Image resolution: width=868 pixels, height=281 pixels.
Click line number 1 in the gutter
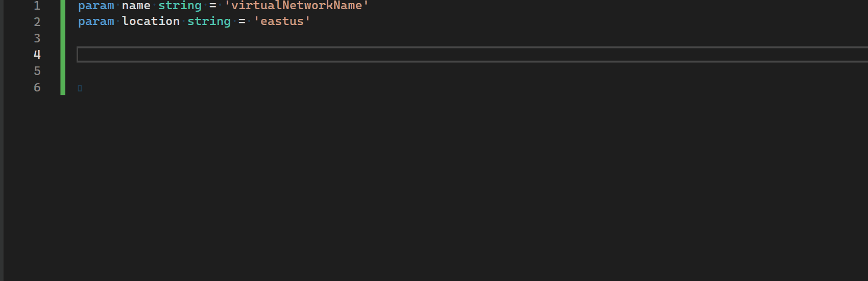pyautogui.click(x=37, y=6)
